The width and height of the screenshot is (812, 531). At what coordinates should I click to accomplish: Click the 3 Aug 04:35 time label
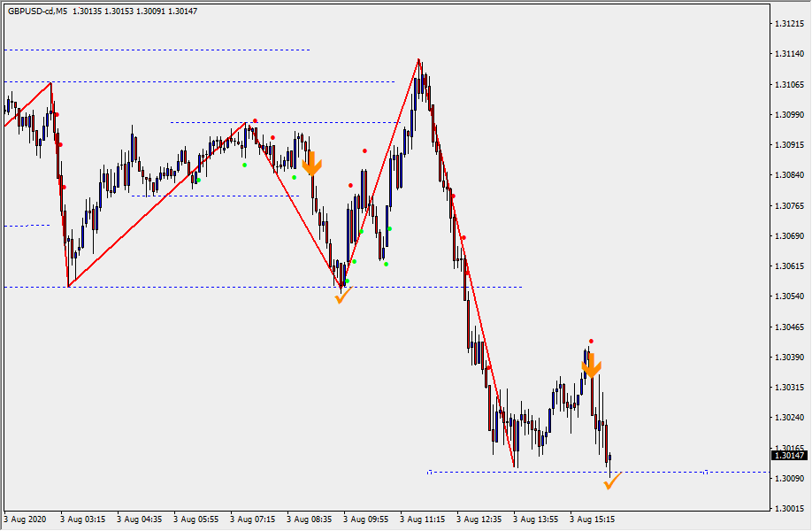[140, 519]
